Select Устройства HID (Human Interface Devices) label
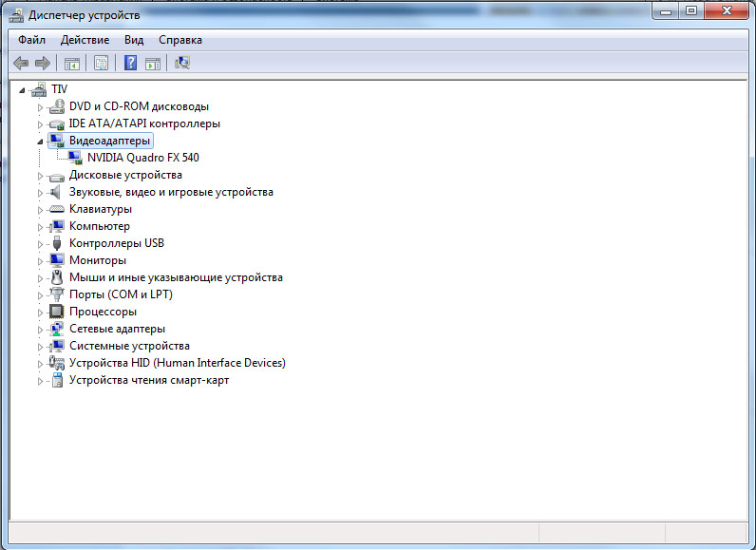 [x=178, y=363]
